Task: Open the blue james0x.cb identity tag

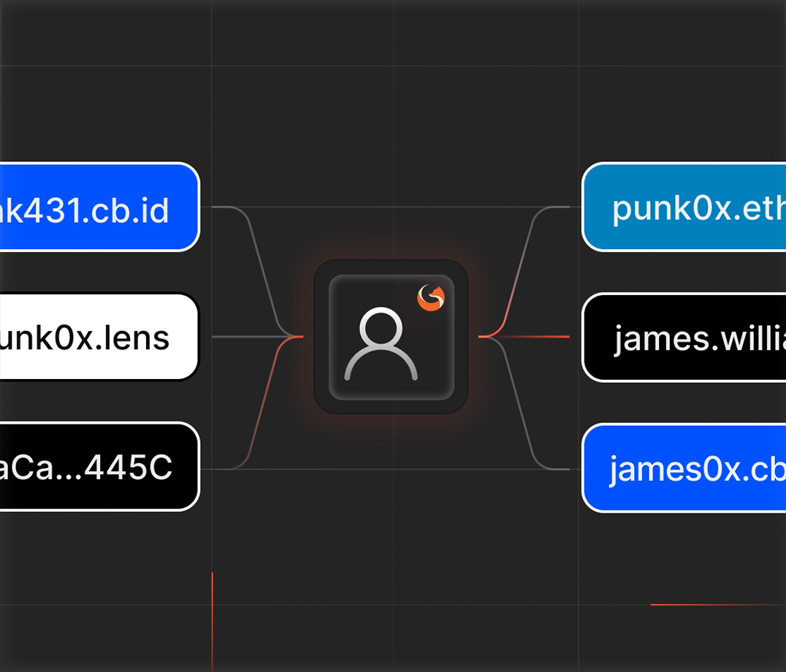Action: click(x=683, y=467)
